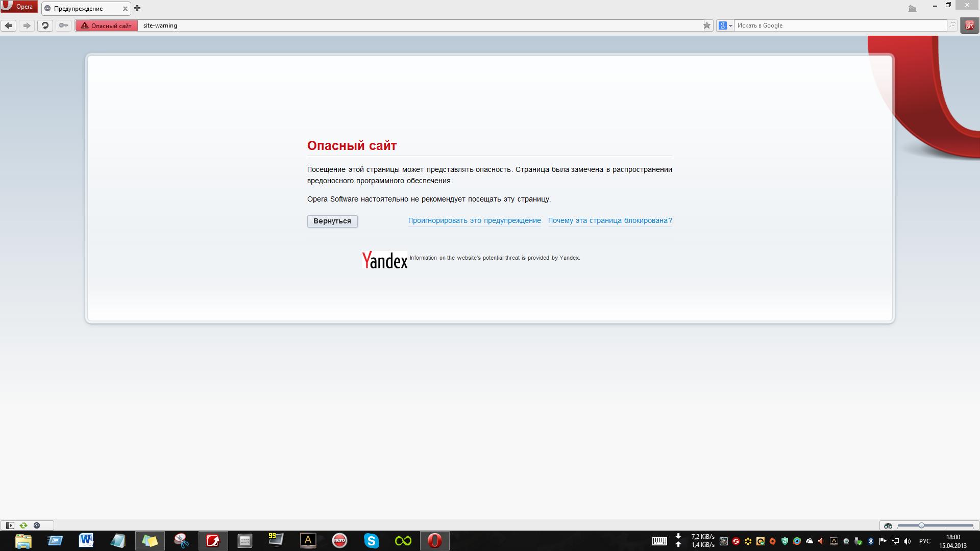Click 'Проигнорировать это предупреждение' link
This screenshot has width=980, height=551.
(474, 220)
